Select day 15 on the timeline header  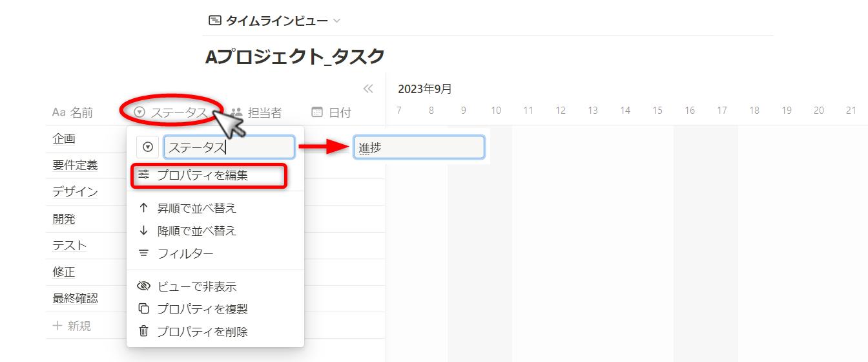coord(657,111)
